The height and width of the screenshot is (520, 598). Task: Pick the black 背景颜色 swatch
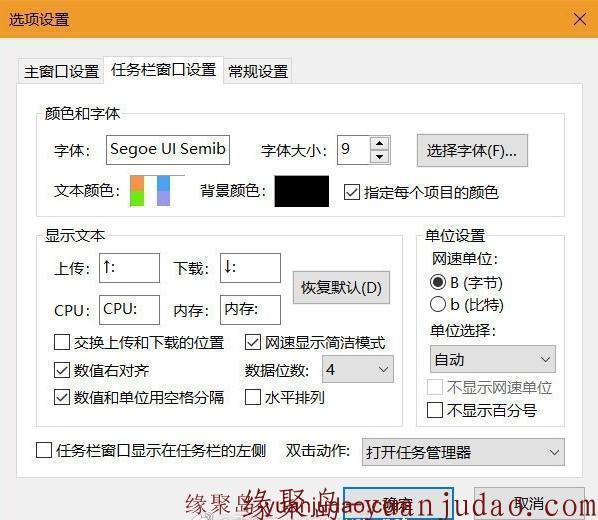point(302,191)
